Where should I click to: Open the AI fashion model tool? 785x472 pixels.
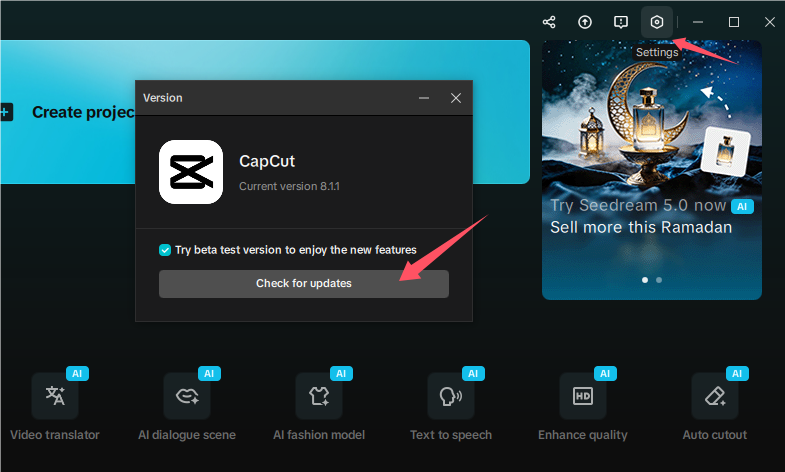point(319,396)
